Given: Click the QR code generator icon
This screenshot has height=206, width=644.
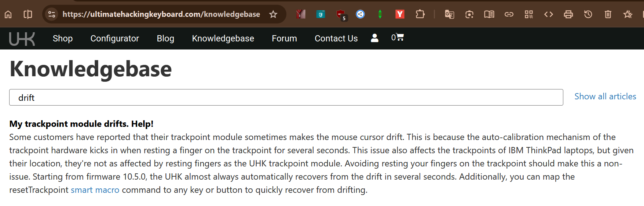Looking at the screenshot, I should 529,14.
